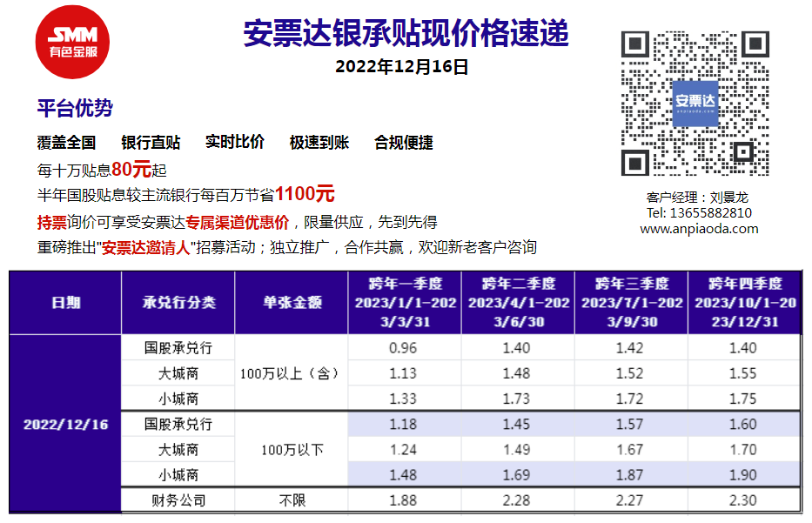Click the 承兑行分类 column header
The image size is (812, 523).
(178, 303)
